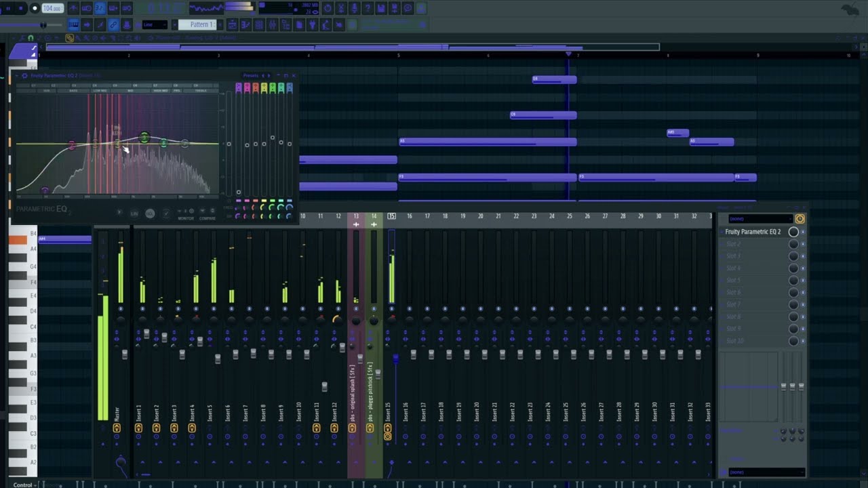Click the speech bubble icon in top toolbar
This screenshot has width=868, height=488.
(408, 8)
